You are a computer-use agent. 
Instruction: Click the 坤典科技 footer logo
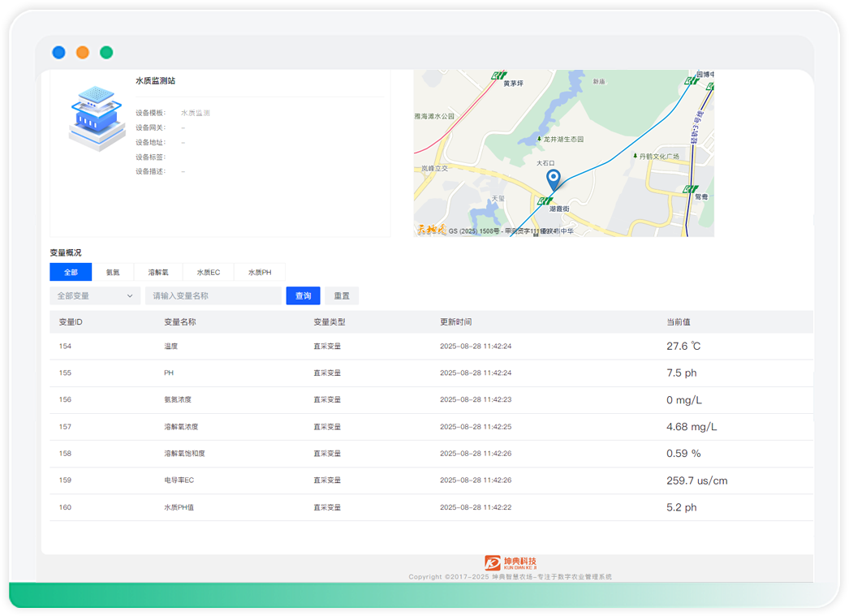tap(511, 562)
